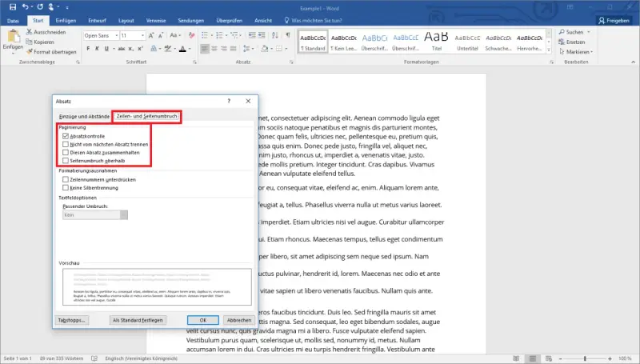
Task: Copy selection with Kopieren
Action: point(40,42)
